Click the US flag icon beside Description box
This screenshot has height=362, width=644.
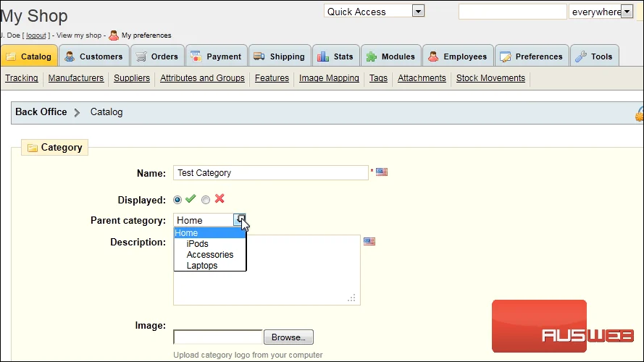[369, 241]
